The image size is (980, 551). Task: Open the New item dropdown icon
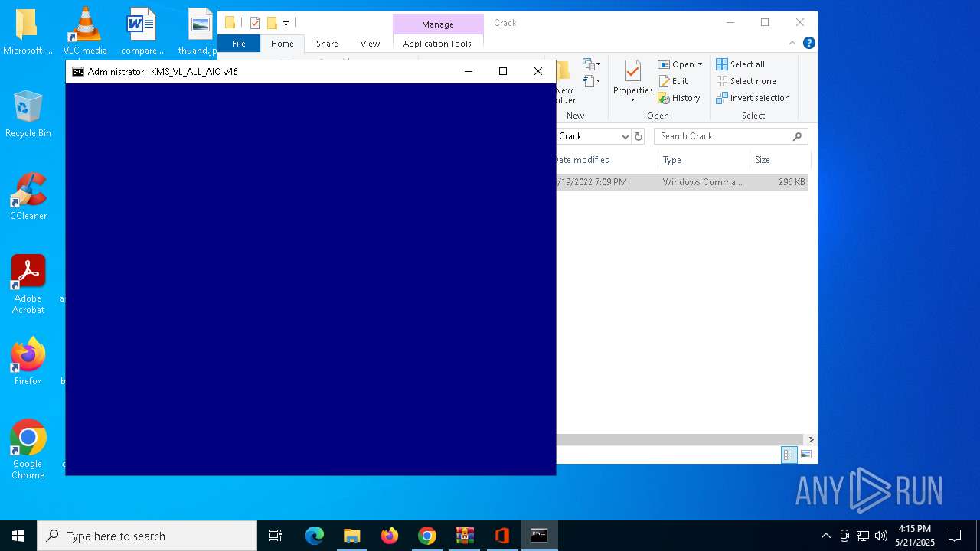point(591,64)
